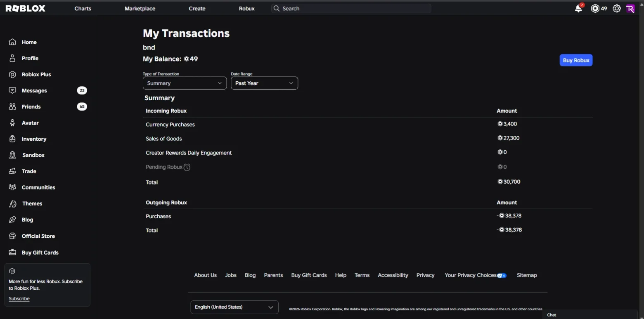Click the My Balance 49 text

pyautogui.click(x=170, y=59)
